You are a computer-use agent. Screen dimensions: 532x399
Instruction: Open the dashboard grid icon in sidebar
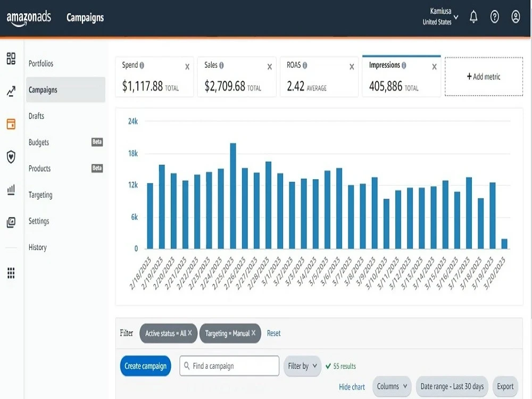(x=11, y=59)
